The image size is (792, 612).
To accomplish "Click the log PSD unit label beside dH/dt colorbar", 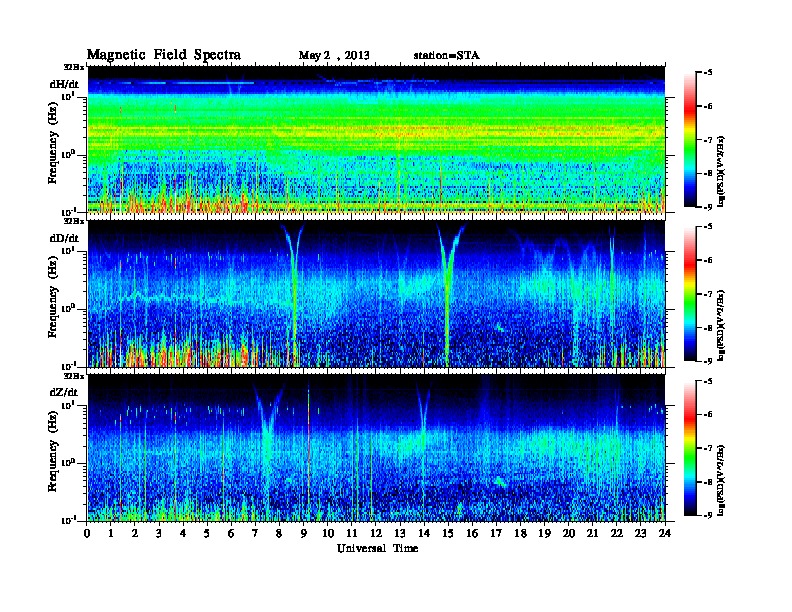I will tap(721, 171).
